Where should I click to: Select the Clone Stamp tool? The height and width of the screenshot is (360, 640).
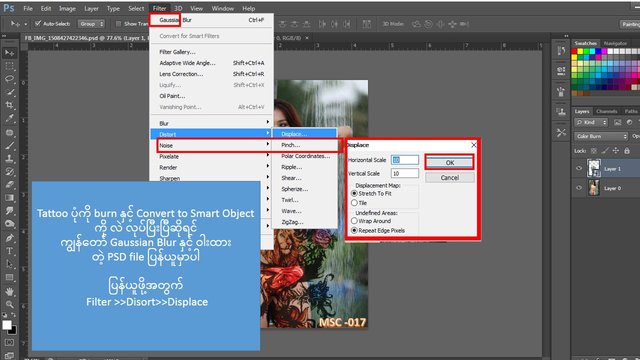click(x=9, y=159)
